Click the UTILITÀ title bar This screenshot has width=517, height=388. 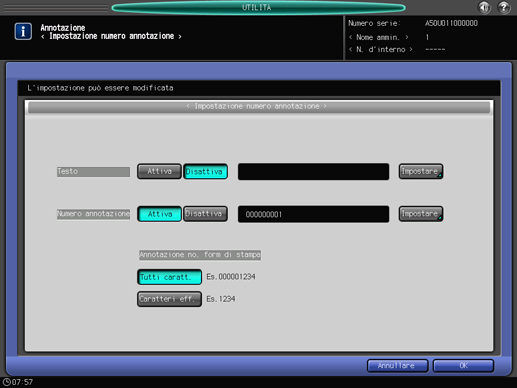(258, 7)
